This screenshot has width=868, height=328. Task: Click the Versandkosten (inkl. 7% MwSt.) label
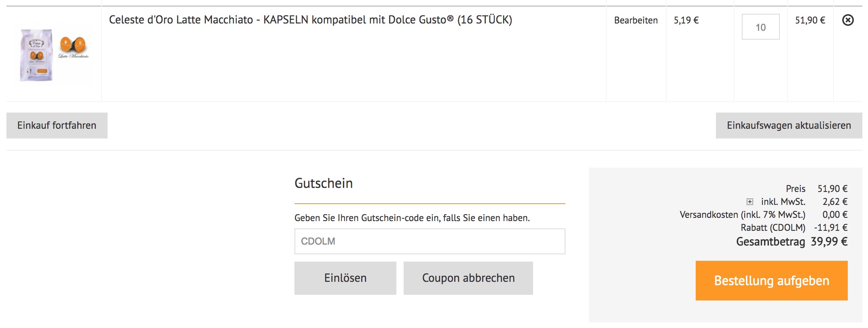click(742, 215)
